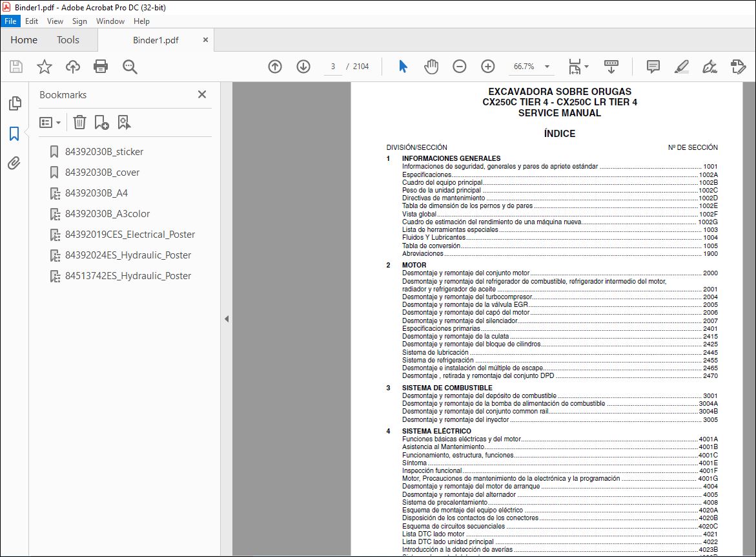Viewport: 756px width, 557px height.
Task: Go to next page arrow
Action: tap(303, 67)
